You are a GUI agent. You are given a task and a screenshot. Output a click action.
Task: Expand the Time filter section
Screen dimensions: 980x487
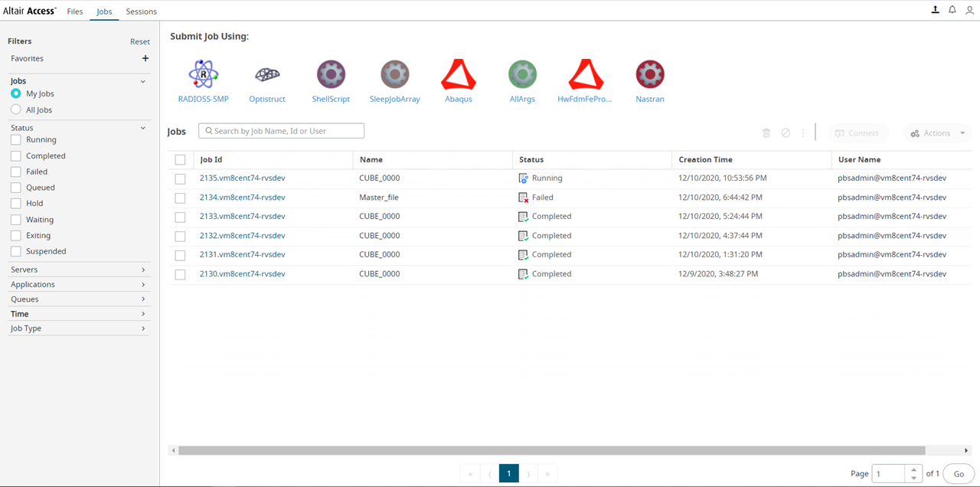pos(143,314)
